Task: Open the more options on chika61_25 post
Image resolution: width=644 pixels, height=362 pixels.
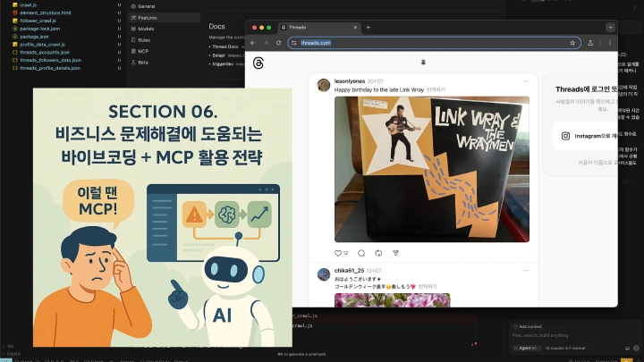Action: coord(526,271)
